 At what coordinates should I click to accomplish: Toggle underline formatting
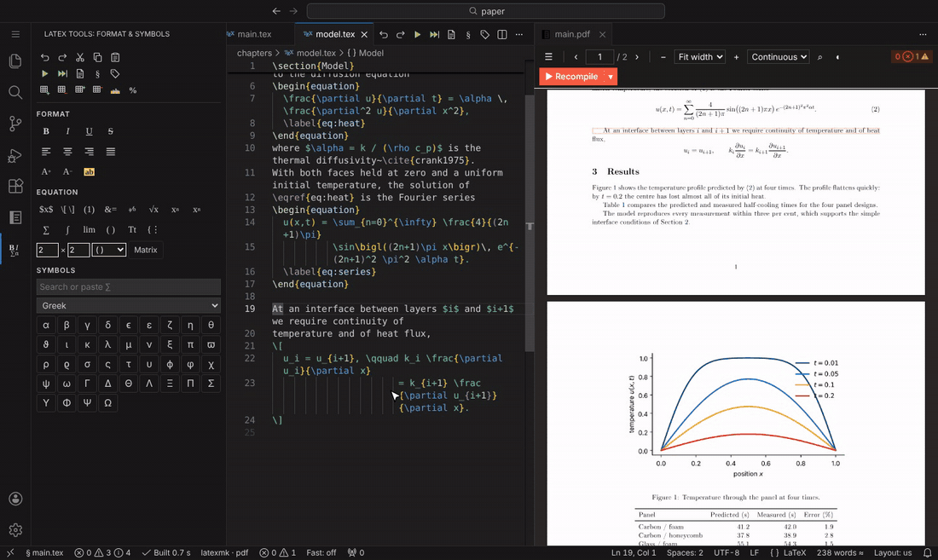(x=90, y=131)
